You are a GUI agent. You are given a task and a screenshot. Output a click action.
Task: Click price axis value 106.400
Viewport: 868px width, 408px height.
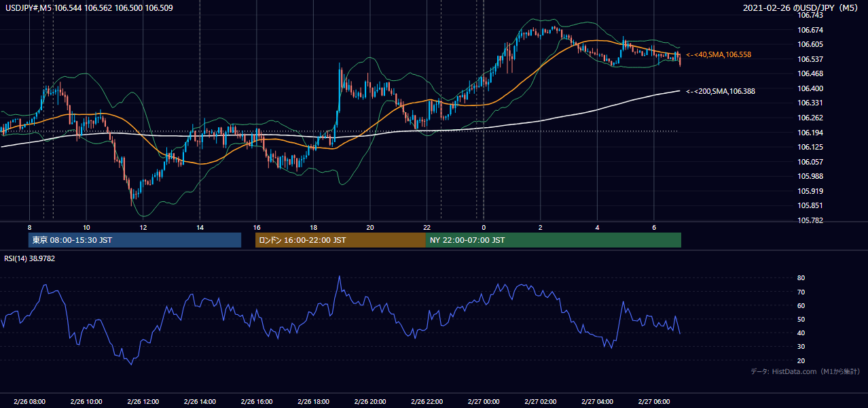click(x=810, y=88)
